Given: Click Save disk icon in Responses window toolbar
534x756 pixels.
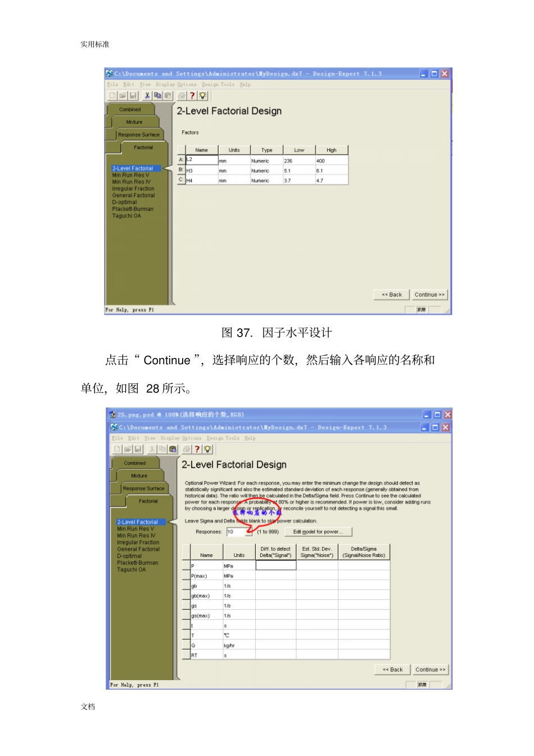Looking at the screenshot, I should point(138,449).
